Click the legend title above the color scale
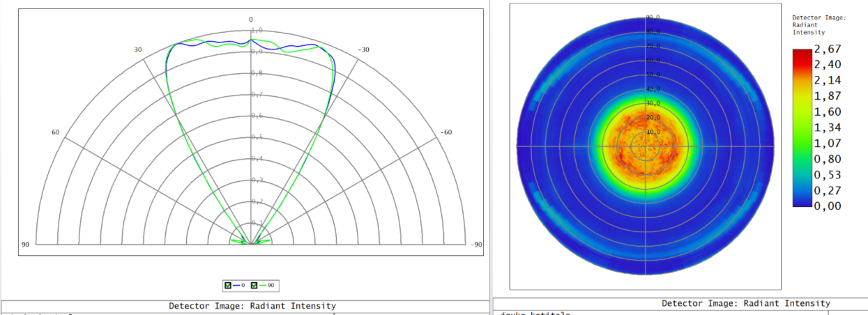Screen dimensions: 868x315 point(818,25)
